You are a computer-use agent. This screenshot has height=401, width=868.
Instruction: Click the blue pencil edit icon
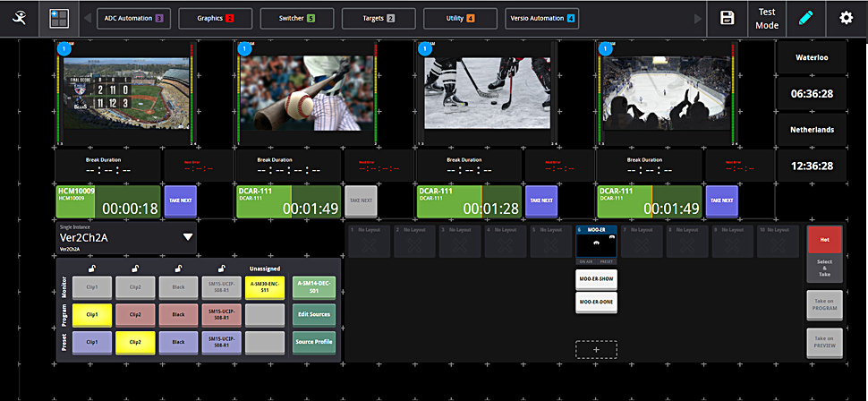tap(805, 18)
